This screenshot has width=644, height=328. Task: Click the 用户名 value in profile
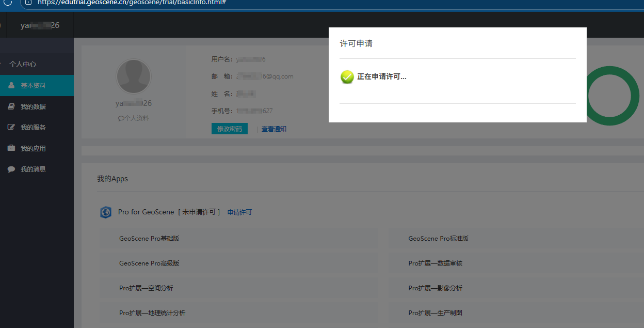(x=251, y=59)
